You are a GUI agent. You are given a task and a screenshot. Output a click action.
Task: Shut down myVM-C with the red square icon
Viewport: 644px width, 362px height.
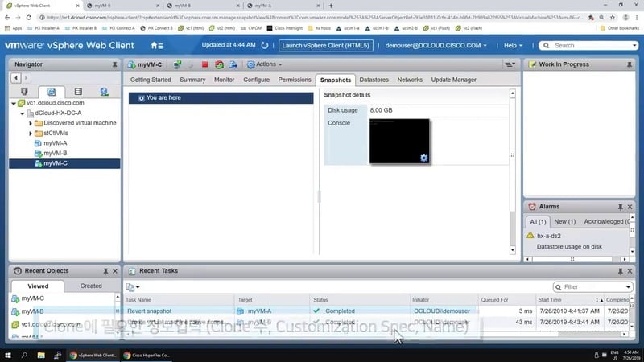tap(204, 64)
